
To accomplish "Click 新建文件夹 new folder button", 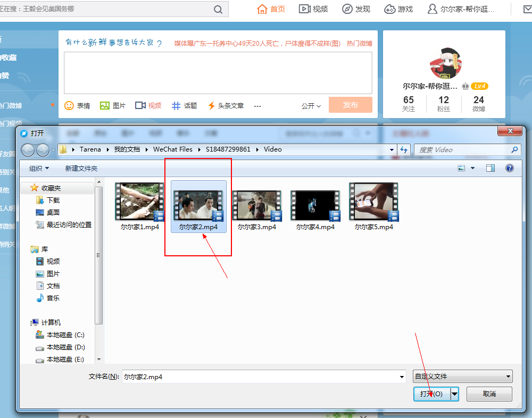I will (81, 168).
